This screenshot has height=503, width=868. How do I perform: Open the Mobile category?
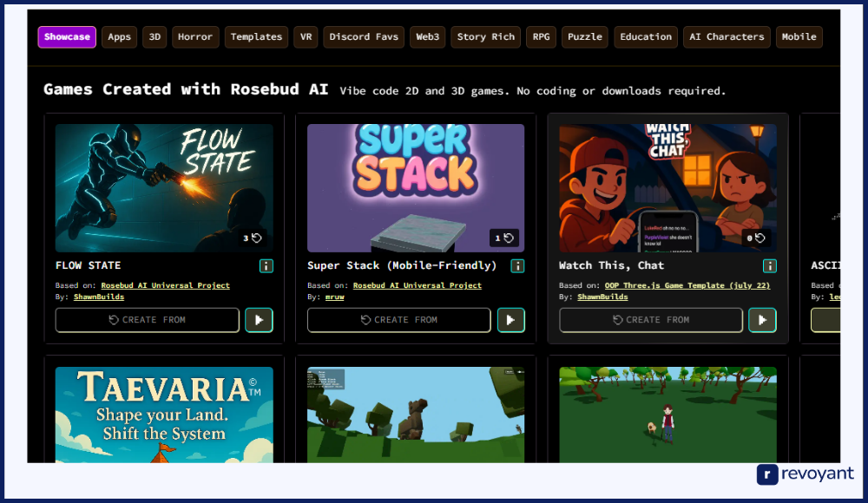(x=799, y=37)
